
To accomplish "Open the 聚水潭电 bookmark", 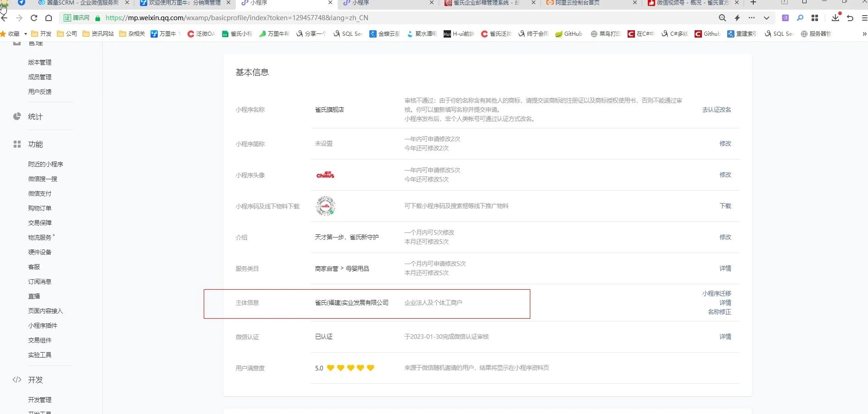I will point(422,33).
